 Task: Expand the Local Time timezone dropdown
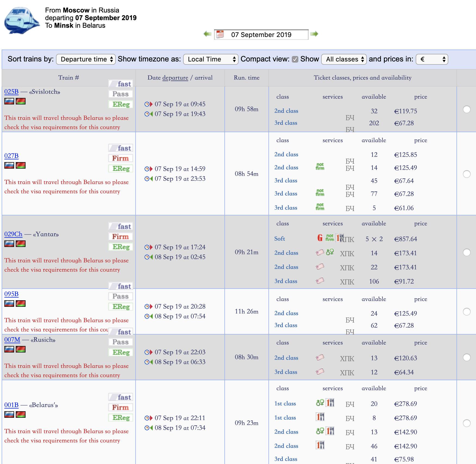(211, 59)
